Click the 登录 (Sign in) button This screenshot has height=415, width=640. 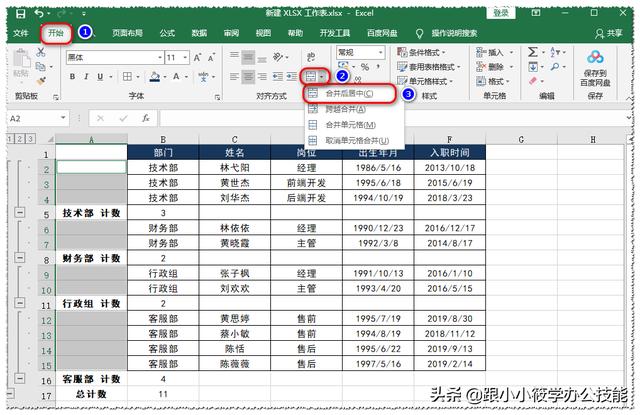[501, 13]
